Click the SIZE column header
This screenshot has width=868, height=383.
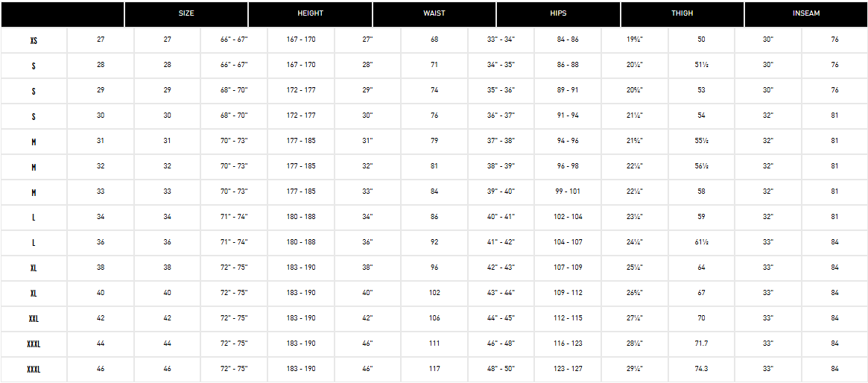coord(186,14)
